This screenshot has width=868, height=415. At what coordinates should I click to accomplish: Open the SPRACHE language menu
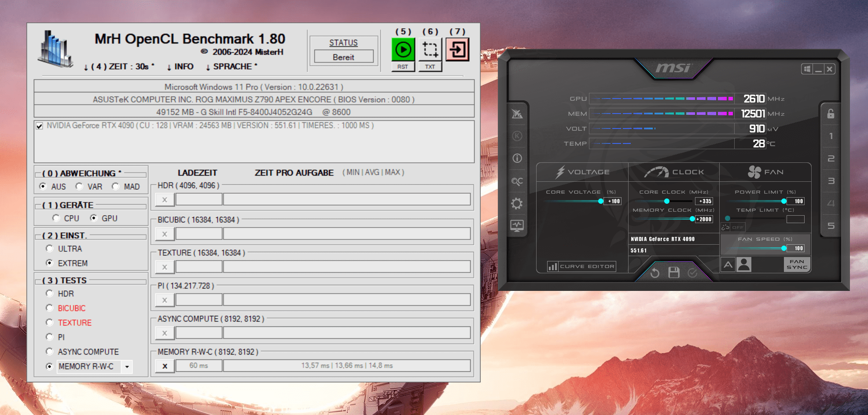(x=232, y=66)
